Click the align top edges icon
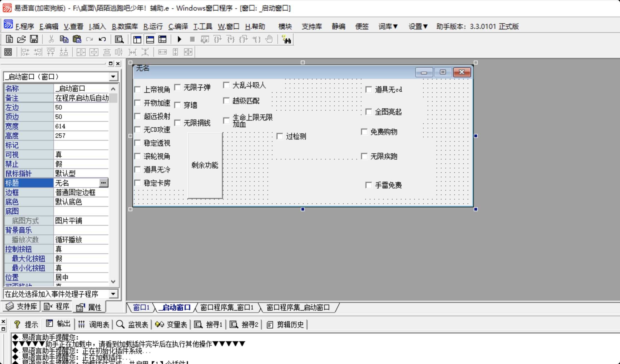The image size is (620, 364). point(51,52)
